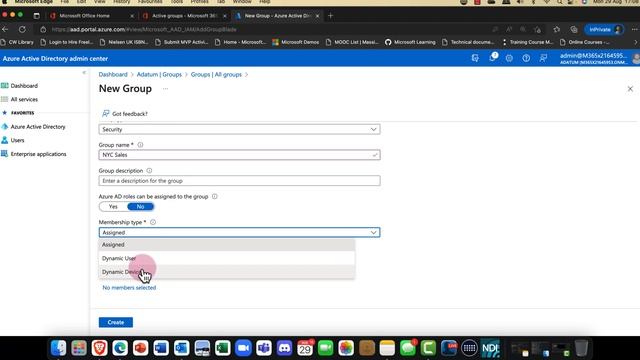Collapse the left navigation sidebar
Screen dimensions: 640x360
pos(84,73)
